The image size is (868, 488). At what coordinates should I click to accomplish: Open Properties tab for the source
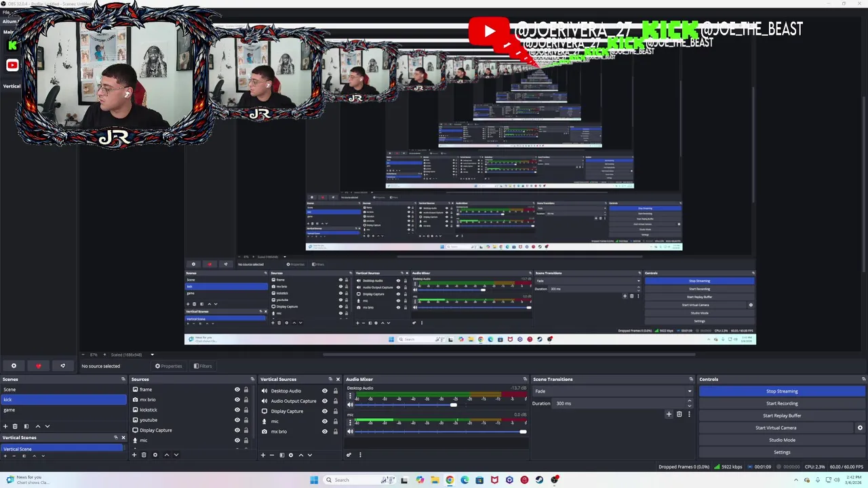pos(168,366)
